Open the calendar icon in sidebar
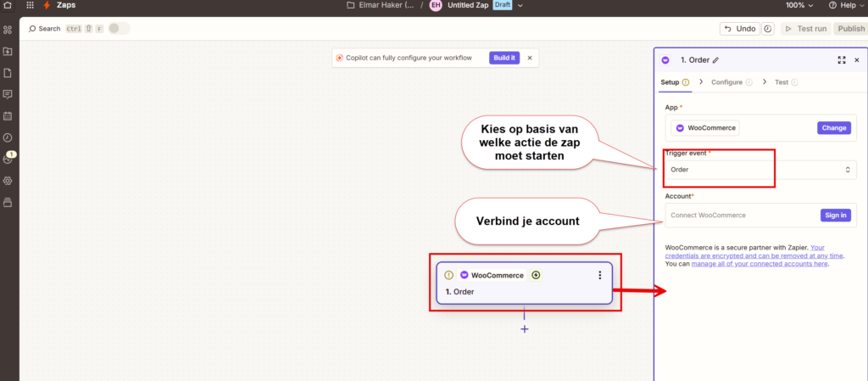 point(7,116)
